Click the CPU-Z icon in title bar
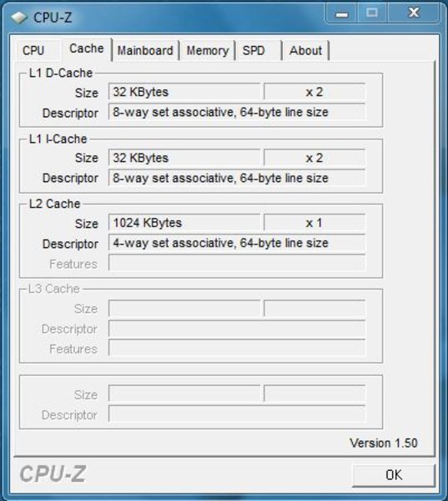The width and height of the screenshot is (448, 501). point(19,18)
